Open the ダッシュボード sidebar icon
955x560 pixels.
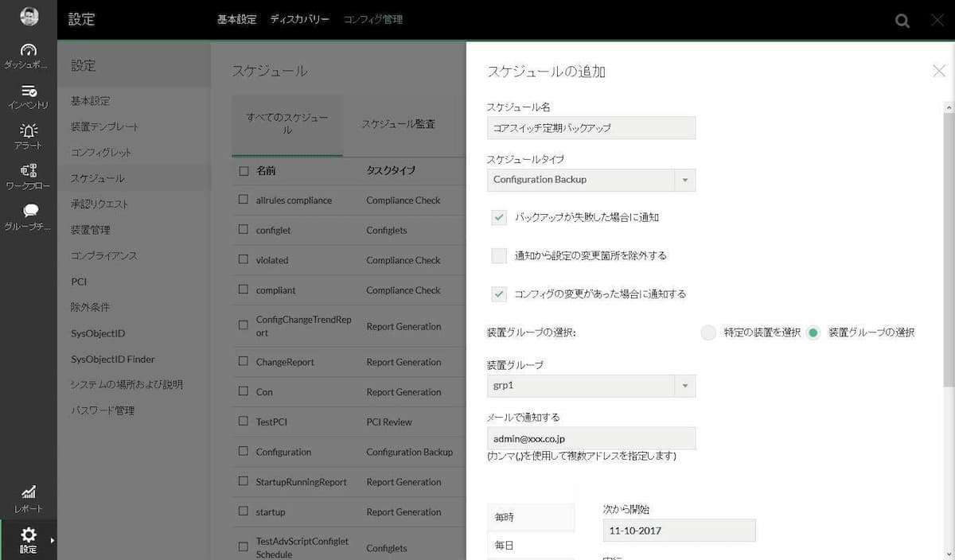click(29, 49)
